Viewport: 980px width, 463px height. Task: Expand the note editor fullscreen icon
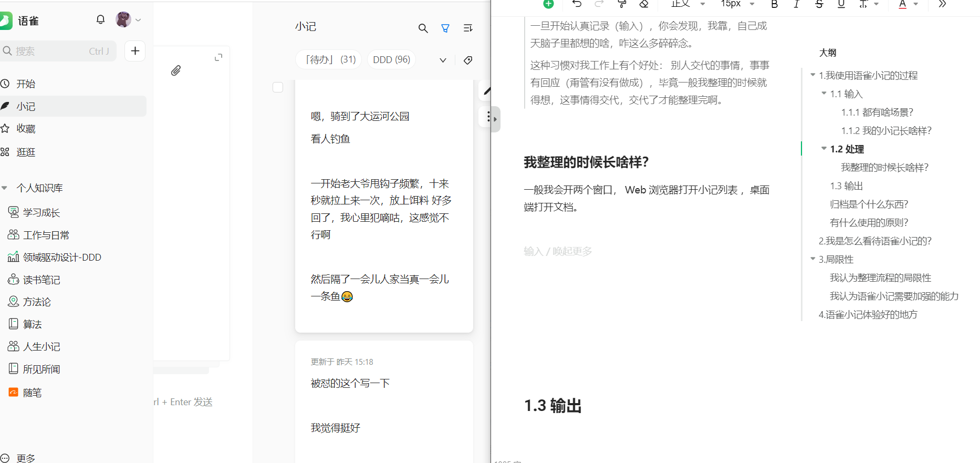coord(218,57)
